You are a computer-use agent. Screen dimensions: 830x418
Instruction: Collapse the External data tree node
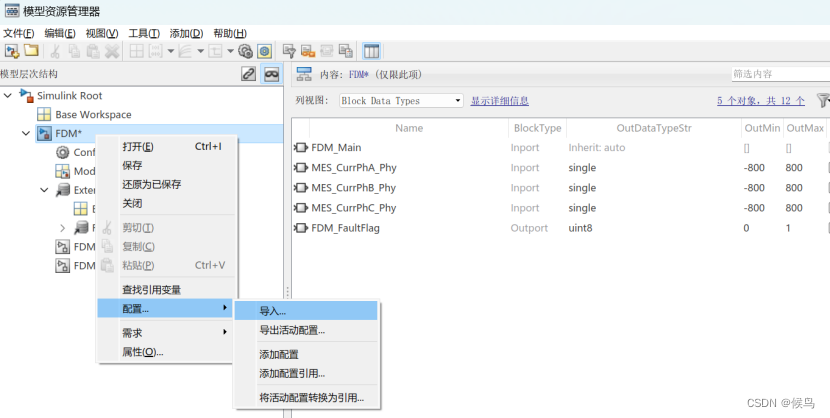pos(44,190)
